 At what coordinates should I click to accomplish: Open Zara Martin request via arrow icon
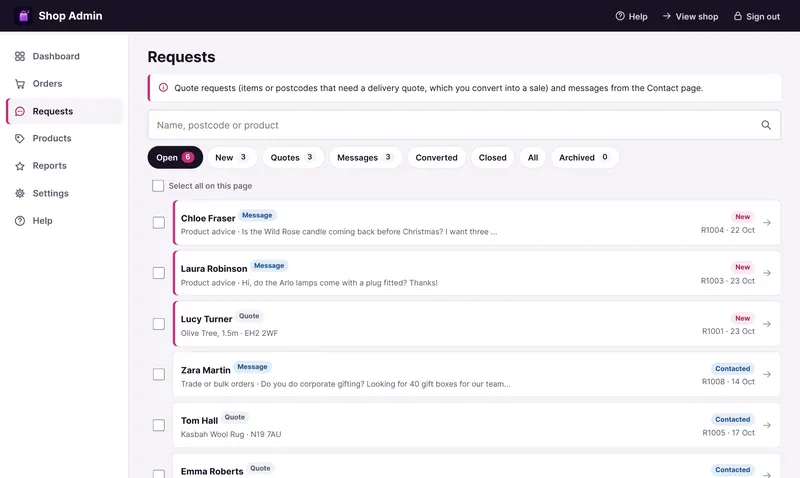767,374
